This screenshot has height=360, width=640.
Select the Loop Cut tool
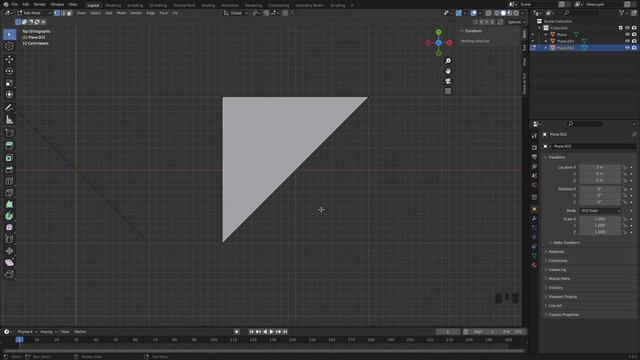(x=9, y=181)
